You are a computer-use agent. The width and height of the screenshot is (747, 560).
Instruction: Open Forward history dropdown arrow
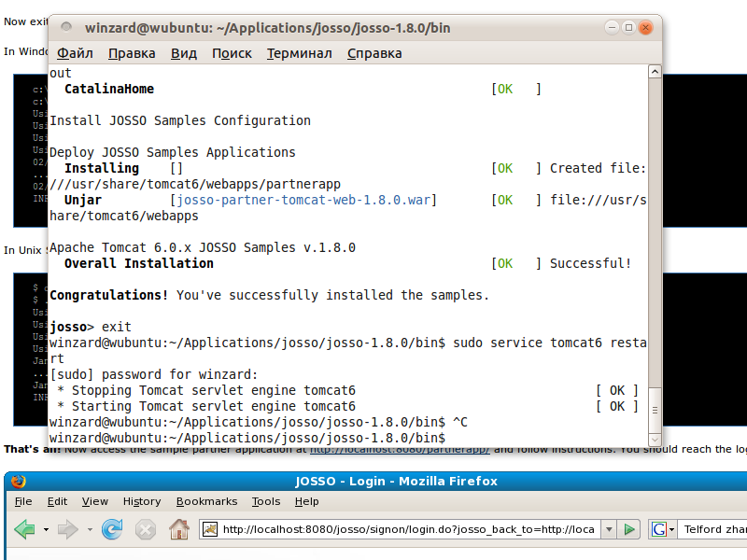90,529
